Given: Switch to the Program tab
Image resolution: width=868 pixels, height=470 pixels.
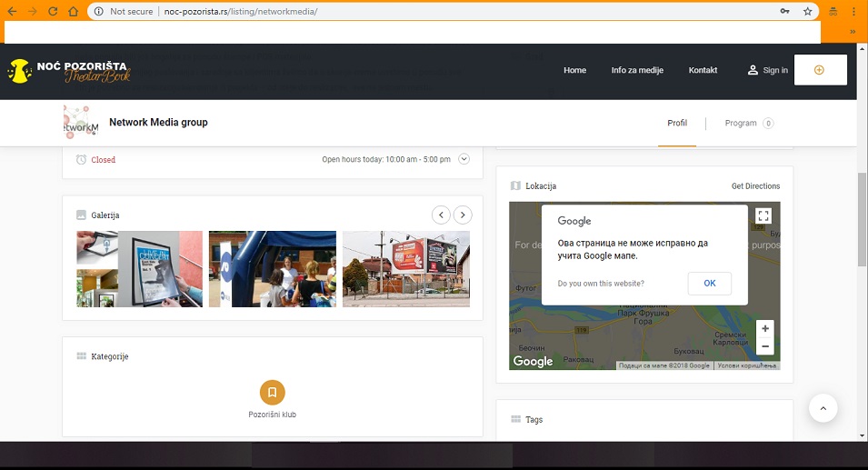Looking at the screenshot, I should click(x=749, y=123).
